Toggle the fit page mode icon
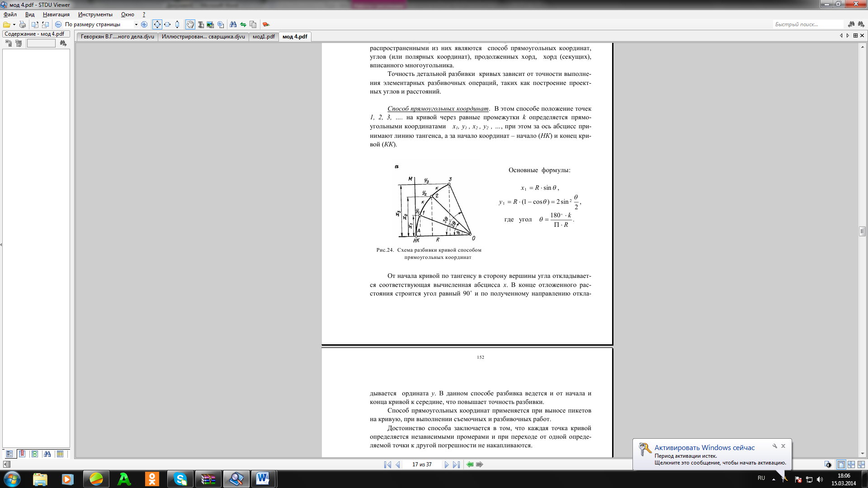The width and height of the screenshot is (868, 488). click(x=157, y=24)
